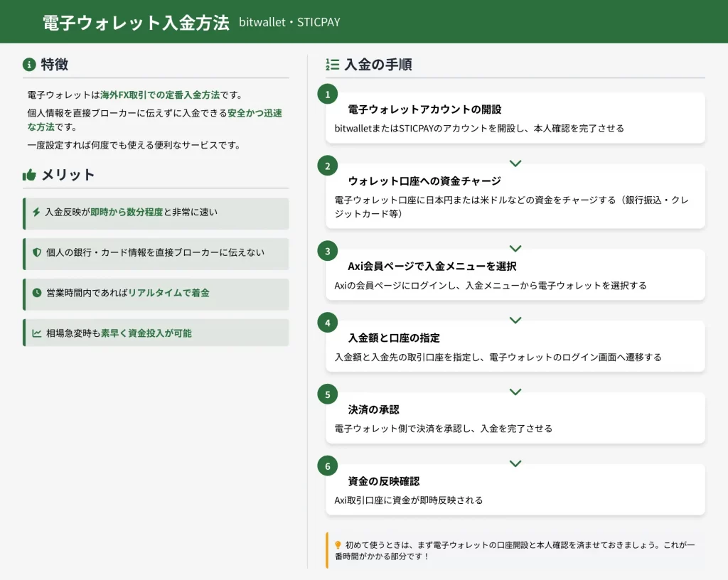728x580 pixels.
Task: Click the thumbs-up icon beside メリット
Action: coord(29,175)
